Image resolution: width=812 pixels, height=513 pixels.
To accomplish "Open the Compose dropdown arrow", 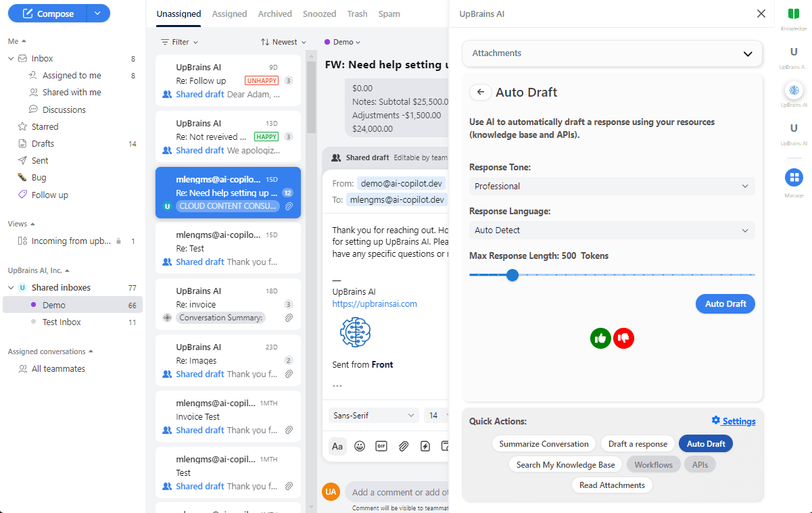I will [98, 14].
